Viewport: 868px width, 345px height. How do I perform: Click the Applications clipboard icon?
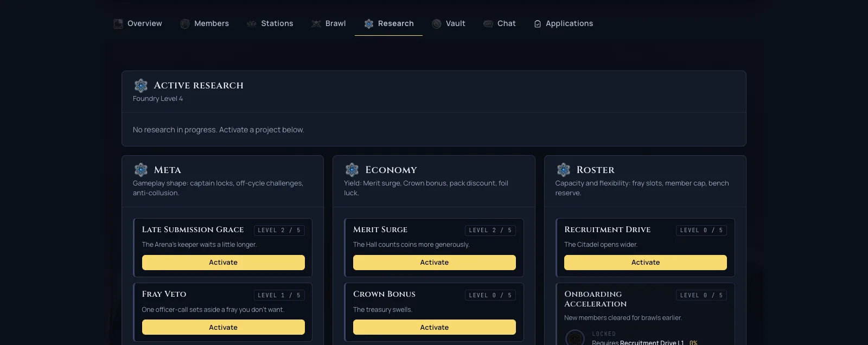tap(538, 24)
